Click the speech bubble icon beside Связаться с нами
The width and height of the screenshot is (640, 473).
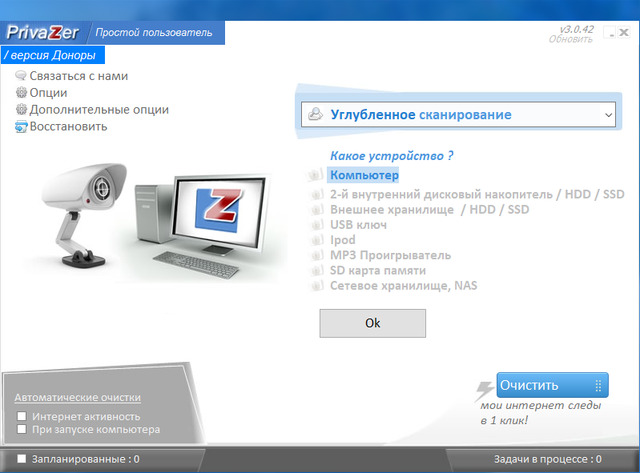coord(20,76)
